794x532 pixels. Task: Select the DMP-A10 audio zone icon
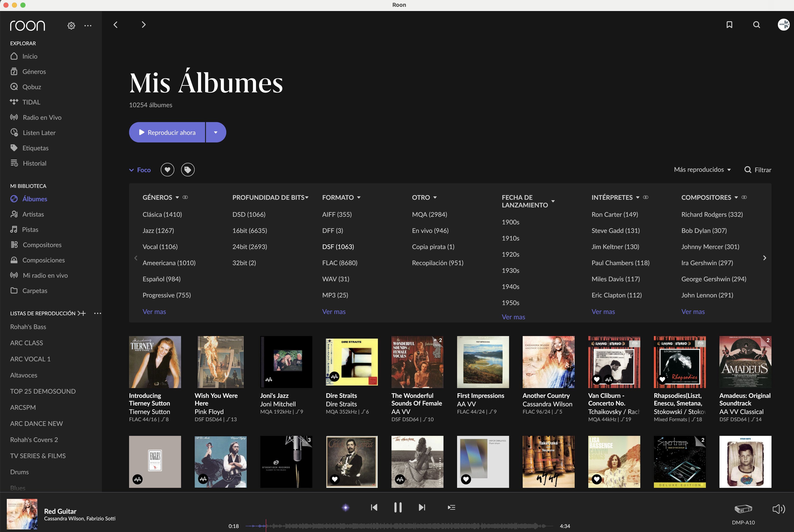pos(743,509)
